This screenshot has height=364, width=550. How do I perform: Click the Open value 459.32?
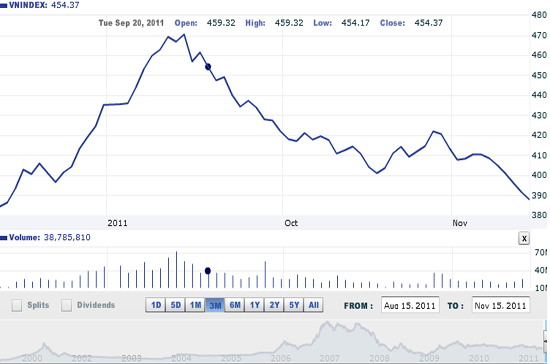tap(221, 23)
